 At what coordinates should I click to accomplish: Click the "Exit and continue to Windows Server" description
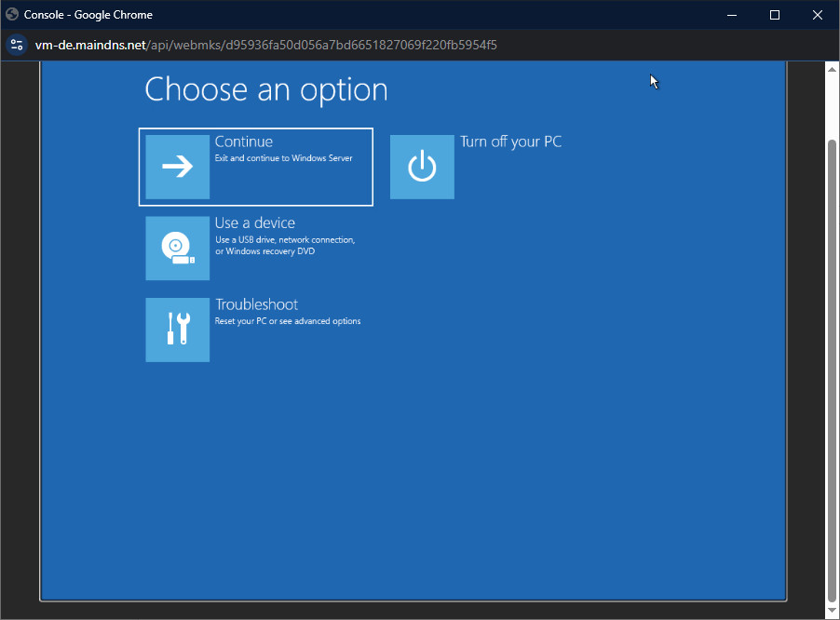[283, 158]
